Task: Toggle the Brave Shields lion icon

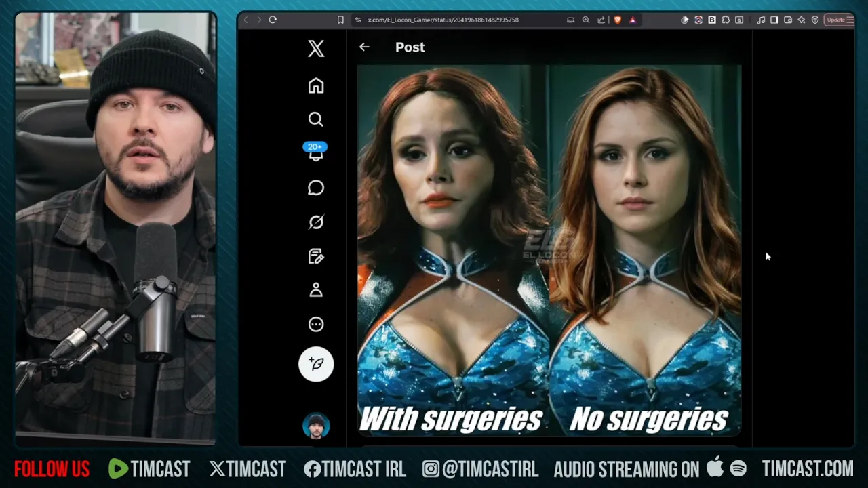Action: click(617, 20)
